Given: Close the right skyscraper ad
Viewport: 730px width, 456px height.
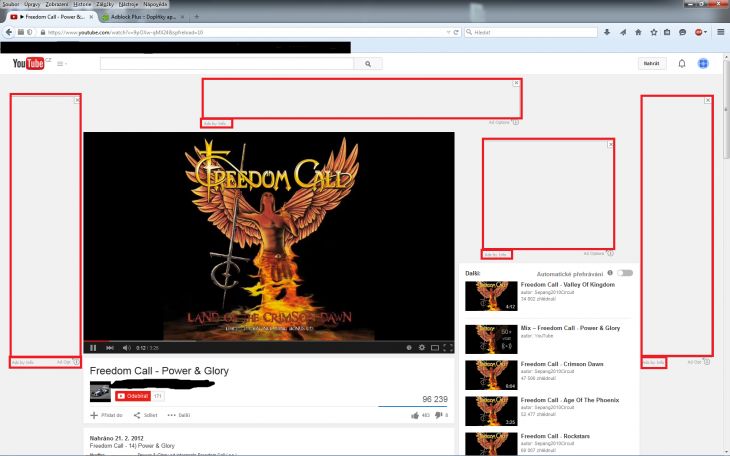Looking at the screenshot, I should coord(708,100).
